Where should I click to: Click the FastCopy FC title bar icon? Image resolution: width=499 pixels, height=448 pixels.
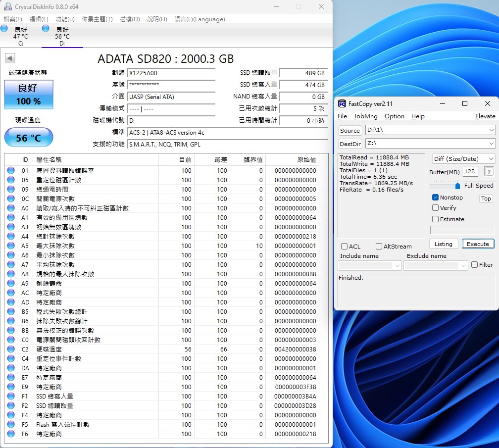(342, 104)
